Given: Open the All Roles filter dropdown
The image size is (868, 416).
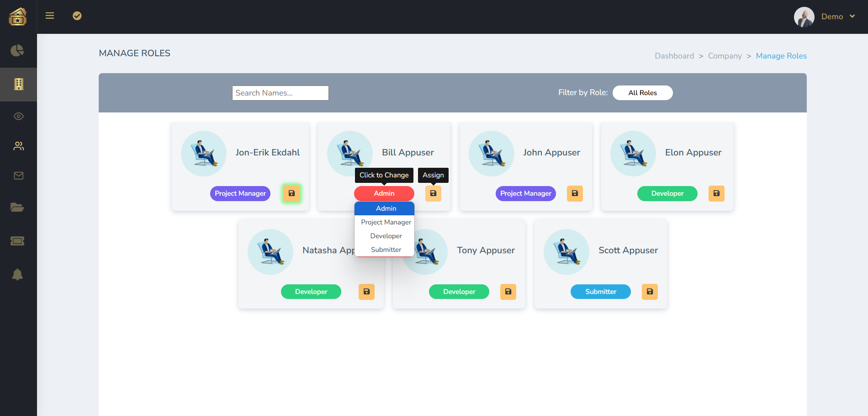Looking at the screenshot, I should coord(642,93).
